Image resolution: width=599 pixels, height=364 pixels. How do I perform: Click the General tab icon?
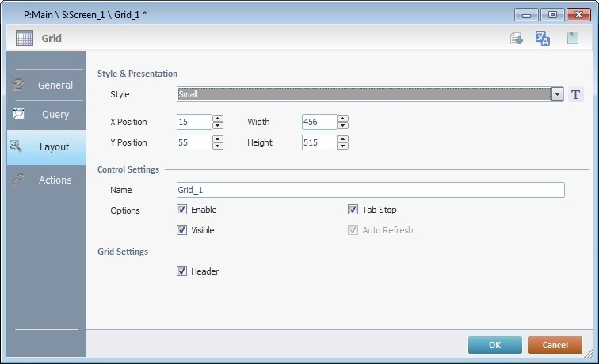pos(17,85)
